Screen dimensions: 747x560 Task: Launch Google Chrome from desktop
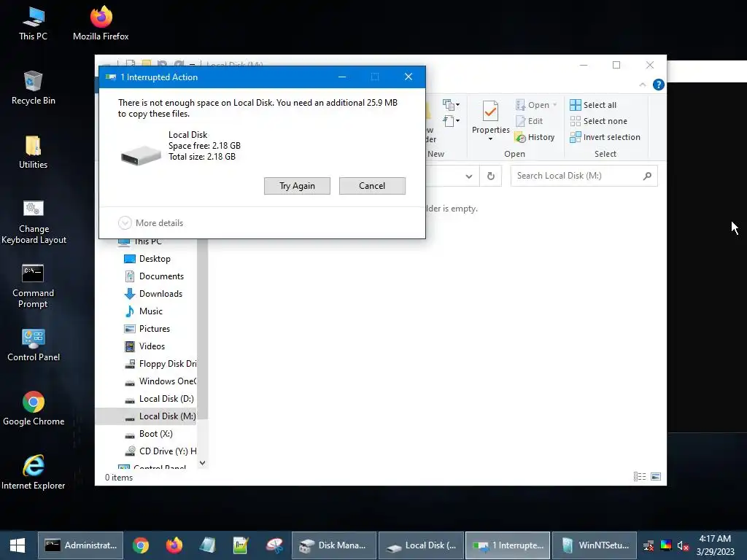[34, 408]
